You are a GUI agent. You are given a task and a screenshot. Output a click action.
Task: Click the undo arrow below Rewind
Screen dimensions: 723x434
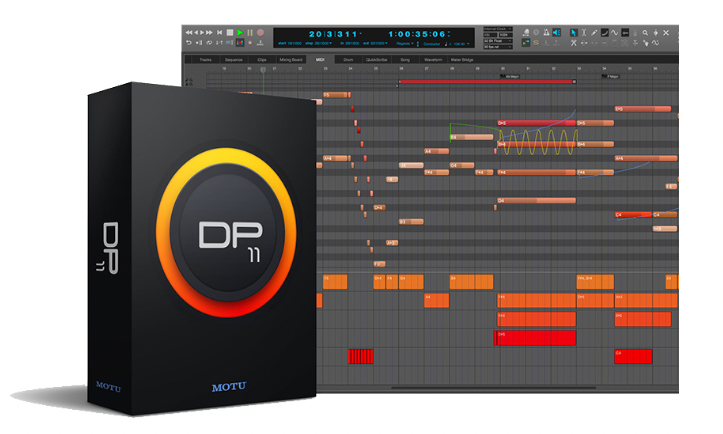tap(189, 43)
